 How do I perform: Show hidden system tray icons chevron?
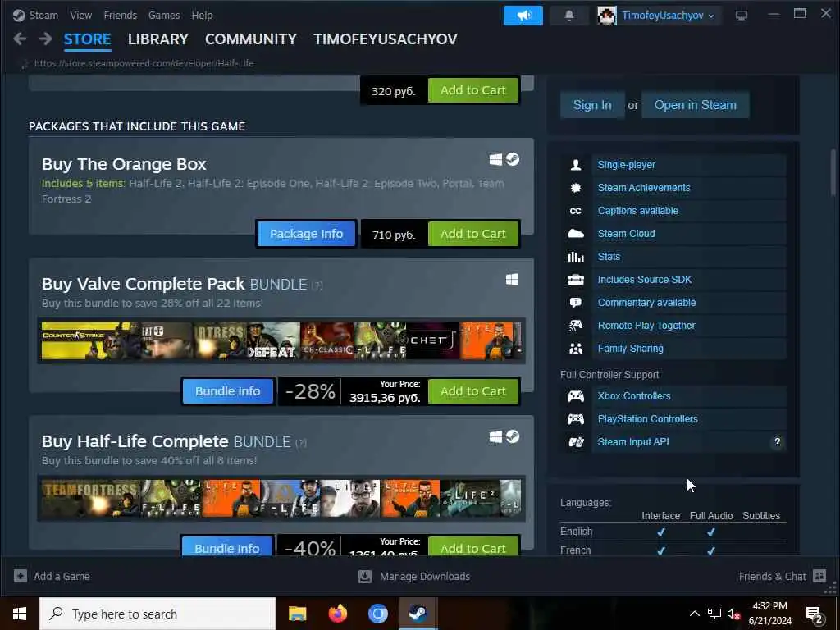[694, 614]
